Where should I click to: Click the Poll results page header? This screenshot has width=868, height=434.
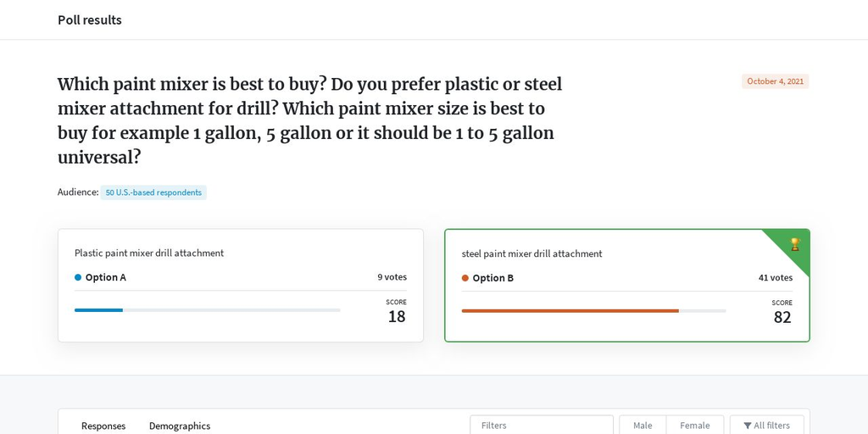90,20
